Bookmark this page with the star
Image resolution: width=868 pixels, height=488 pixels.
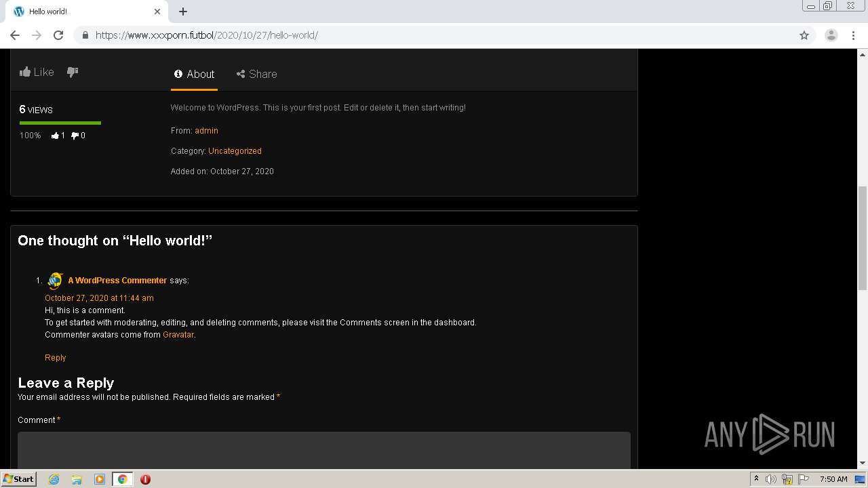[x=804, y=35]
